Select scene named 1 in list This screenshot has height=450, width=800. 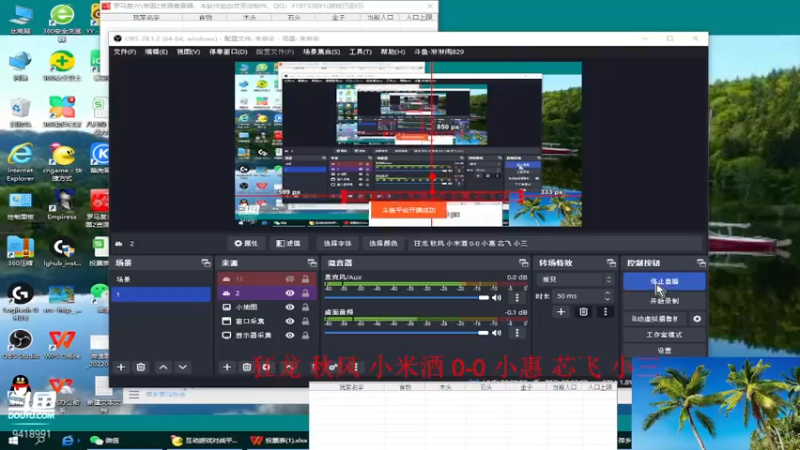pyautogui.click(x=161, y=294)
